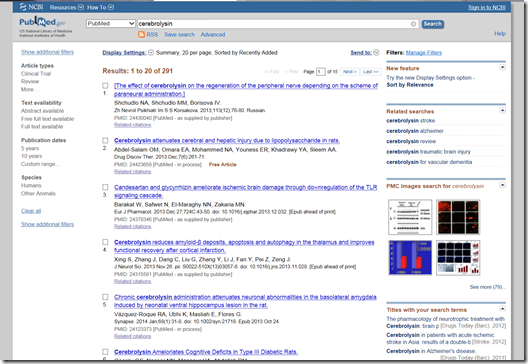Screen dimensions: 528x364
Task: Expand the Send to dropdown
Action: (376, 53)
